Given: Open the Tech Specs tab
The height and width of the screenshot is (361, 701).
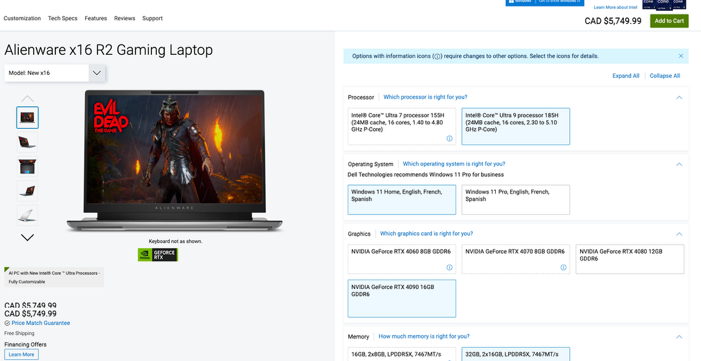Looking at the screenshot, I should pos(63,18).
